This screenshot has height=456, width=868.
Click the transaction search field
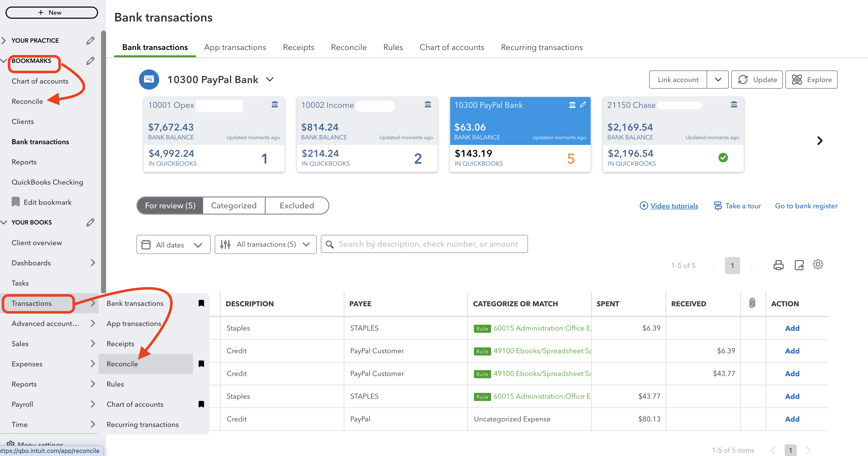424,244
